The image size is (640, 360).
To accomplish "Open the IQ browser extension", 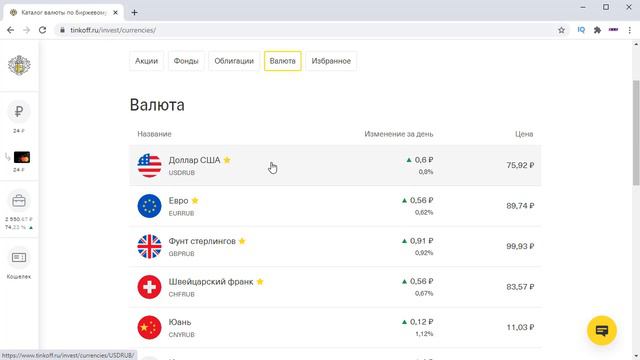I will [581, 30].
